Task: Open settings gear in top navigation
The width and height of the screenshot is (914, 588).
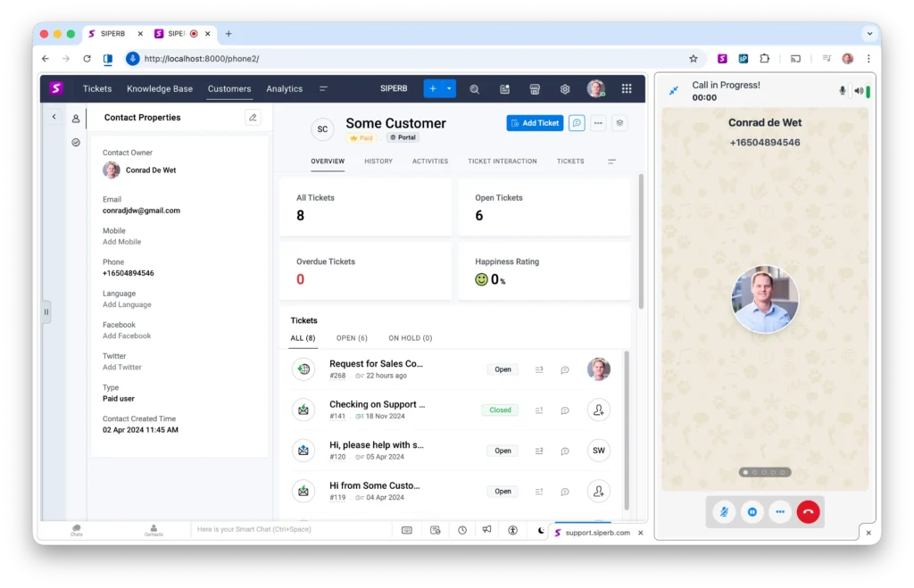Action: pos(565,89)
